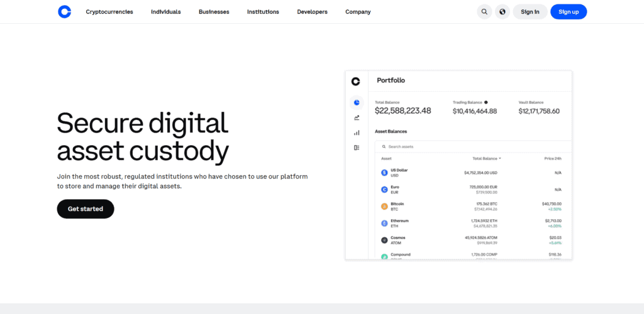Click the Sign in button
The height and width of the screenshot is (314, 644).
(x=530, y=12)
